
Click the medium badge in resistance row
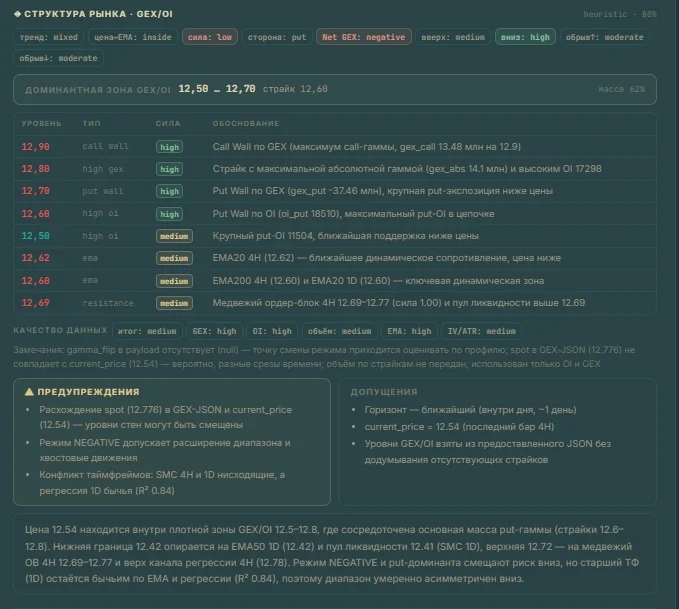pyautogui.click(x=174, y=303)
